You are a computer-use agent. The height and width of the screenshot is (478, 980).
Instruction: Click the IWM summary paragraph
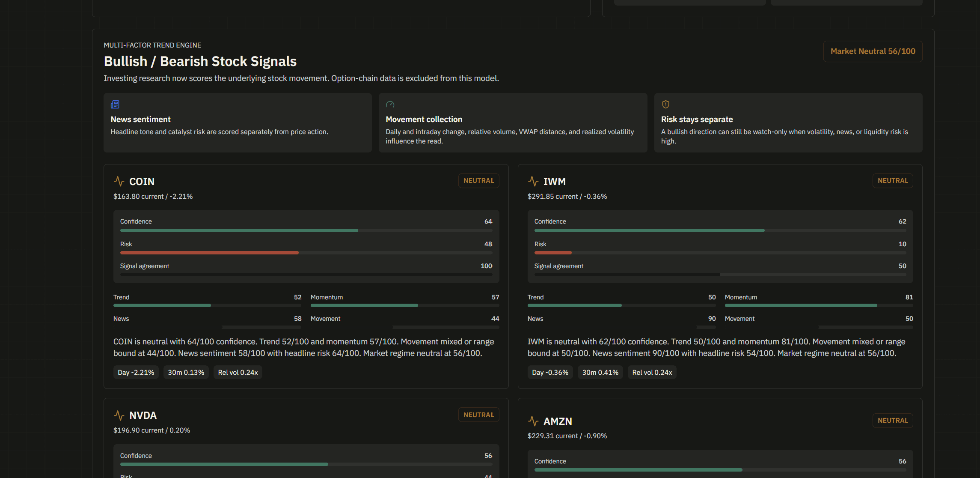[x=717, y=347]
